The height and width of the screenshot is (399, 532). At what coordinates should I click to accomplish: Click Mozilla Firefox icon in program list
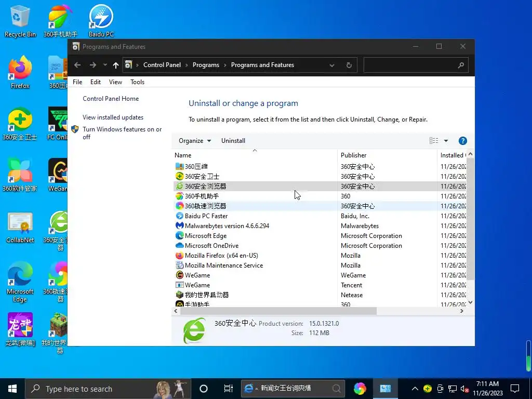point(179,256)
